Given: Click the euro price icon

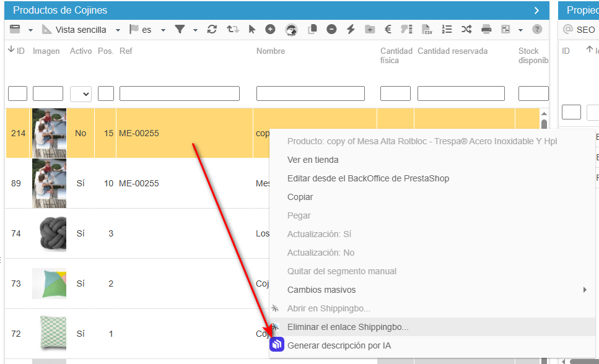Looking at the screenshot, I should [x=388, y=29].
